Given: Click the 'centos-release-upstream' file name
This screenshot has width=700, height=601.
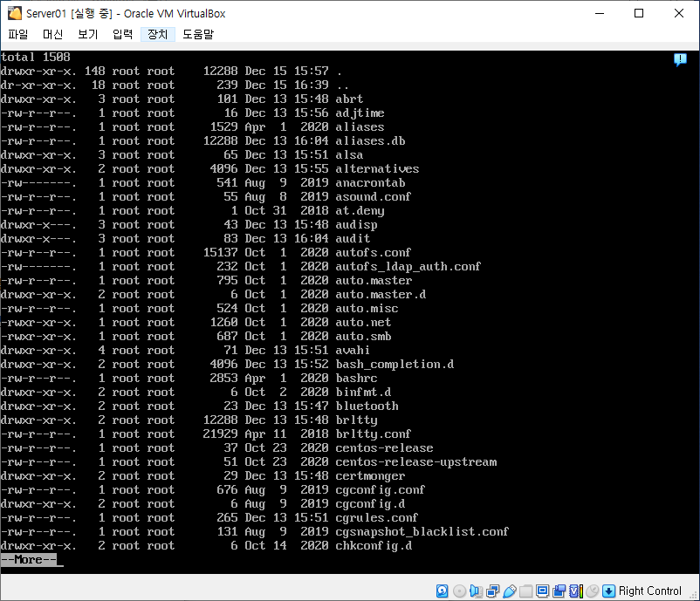Looking at the screenshot, I should [416, 461].
